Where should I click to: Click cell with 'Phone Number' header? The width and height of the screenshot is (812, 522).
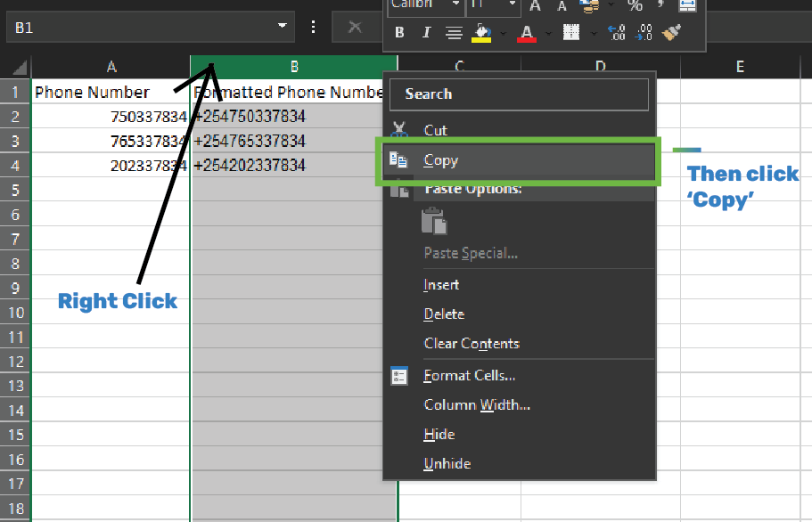pos(111,92)
